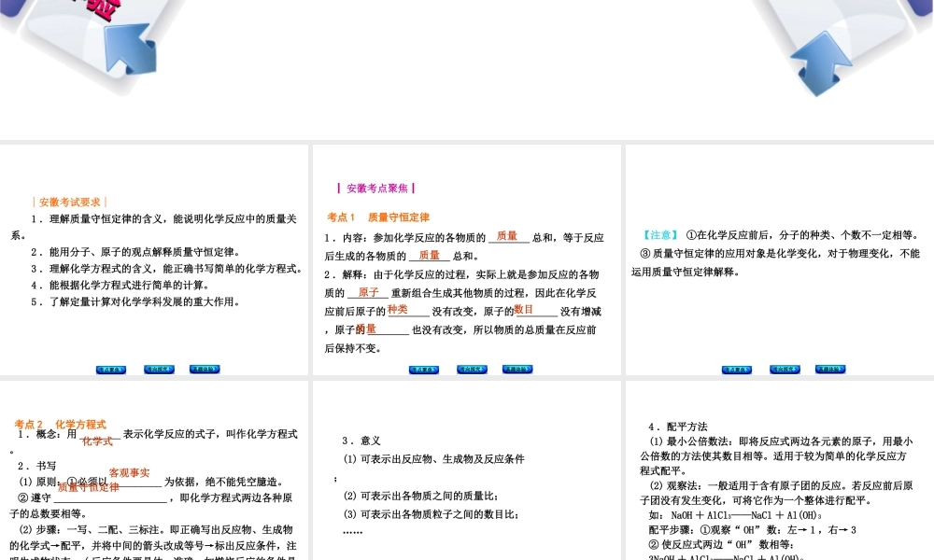934x560 pixels.
Task: Click leftmost blue button on 安徽考试要求 slide
Action: [x=111, y=370]
